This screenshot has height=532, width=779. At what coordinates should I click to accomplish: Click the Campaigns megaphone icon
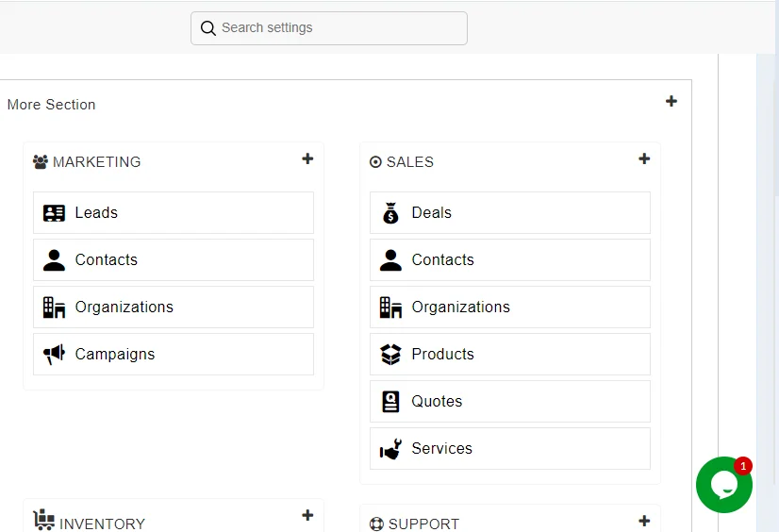pos(55,355)
